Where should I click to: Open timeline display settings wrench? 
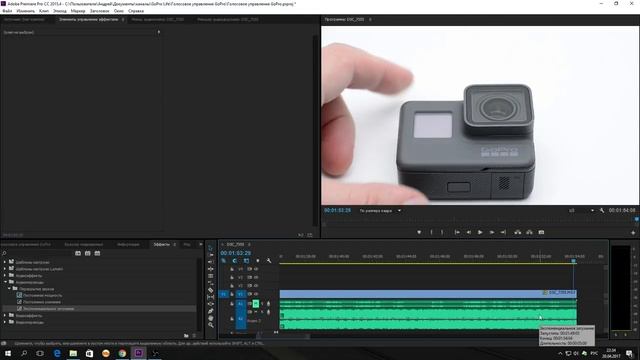point(269,260)
